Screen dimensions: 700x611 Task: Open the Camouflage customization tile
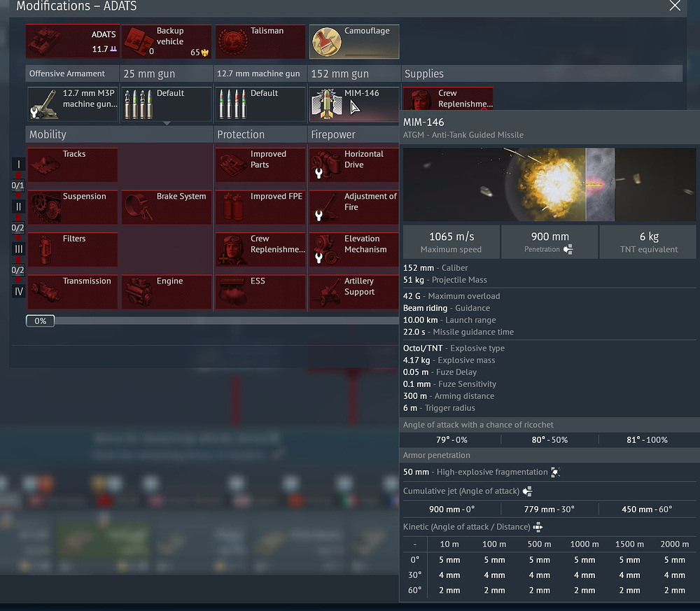pos(354,42)
